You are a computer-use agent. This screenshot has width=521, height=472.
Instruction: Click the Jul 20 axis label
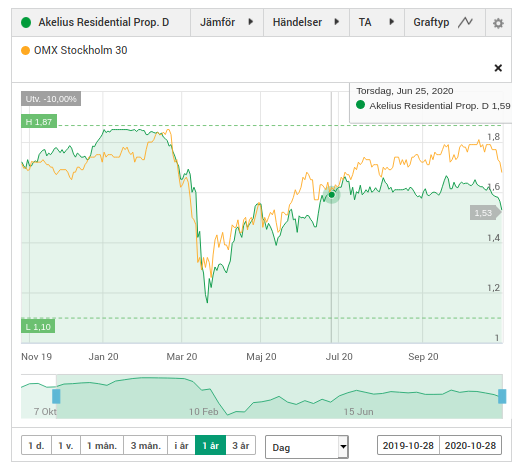pos(339,357)
